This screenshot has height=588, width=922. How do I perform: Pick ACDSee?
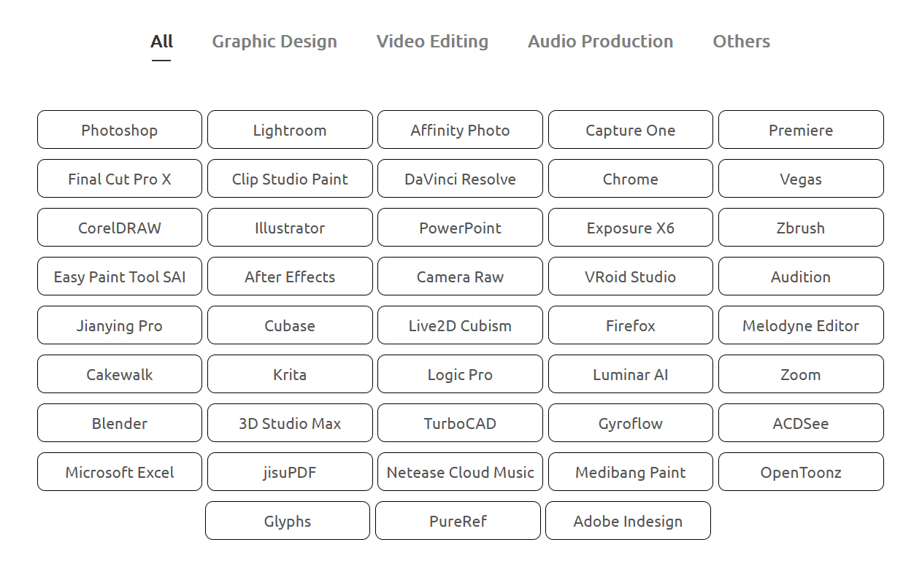pos(801,423)
